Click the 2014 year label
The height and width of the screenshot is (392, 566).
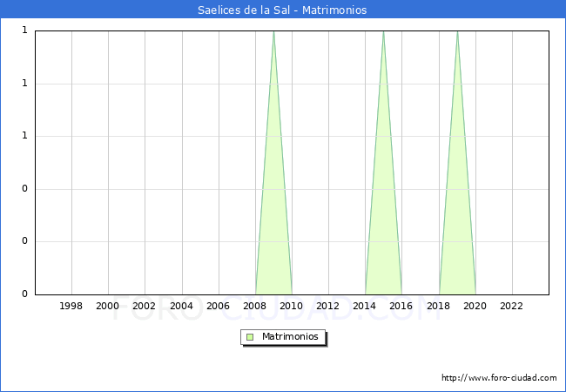click(x=365, y=306)
